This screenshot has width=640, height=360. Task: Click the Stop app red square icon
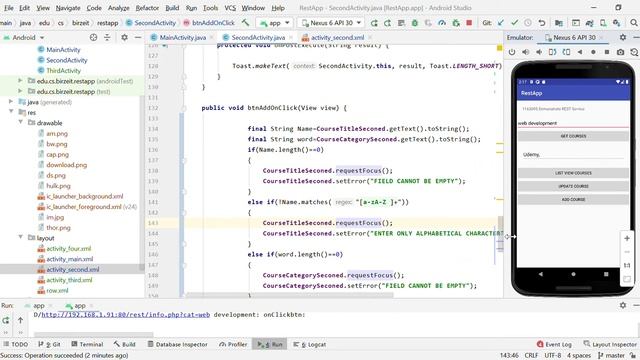click(x=469, y=23)
